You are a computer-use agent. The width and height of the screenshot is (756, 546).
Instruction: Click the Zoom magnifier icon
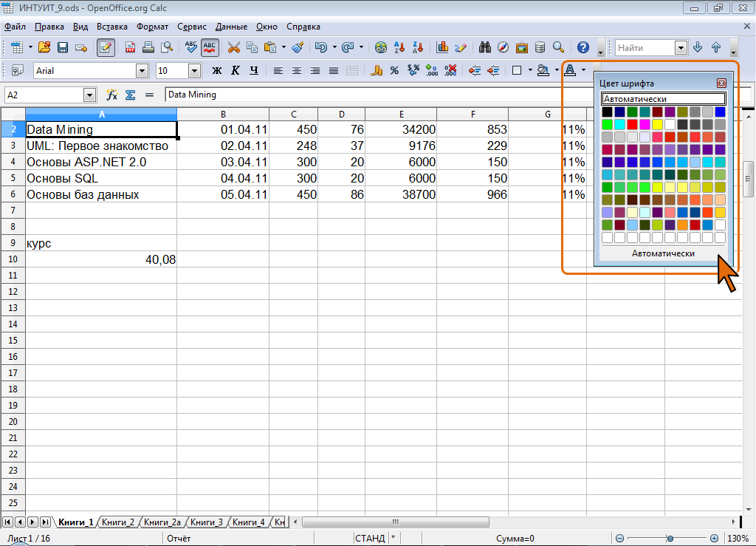(558, 47)
